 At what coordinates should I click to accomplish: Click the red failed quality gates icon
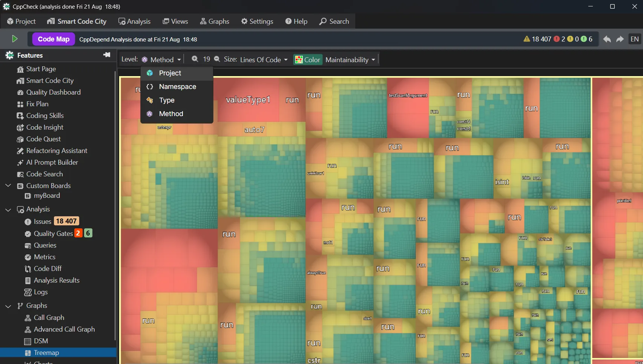(x=557, y=39)
